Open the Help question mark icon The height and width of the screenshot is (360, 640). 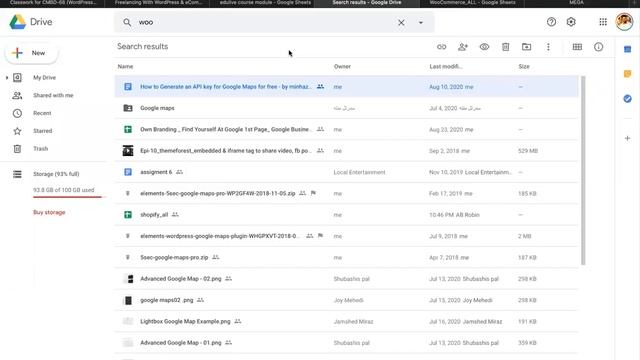click(x=551, y=22)
